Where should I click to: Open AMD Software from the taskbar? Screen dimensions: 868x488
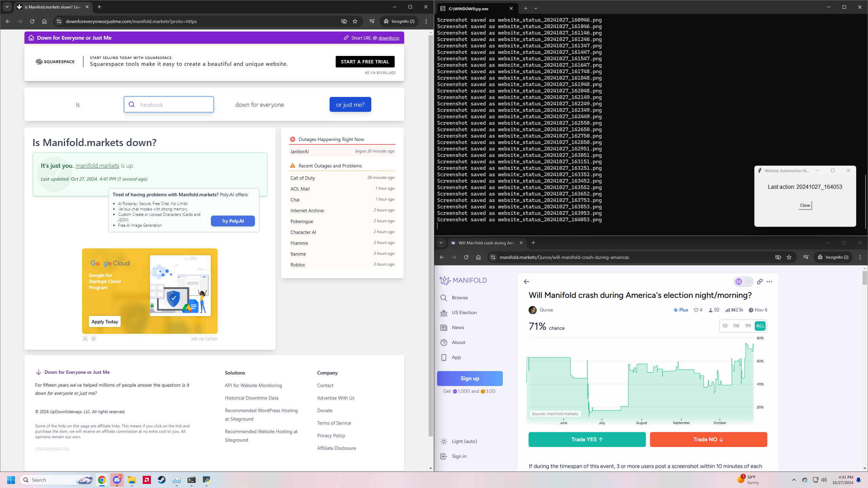147,480
